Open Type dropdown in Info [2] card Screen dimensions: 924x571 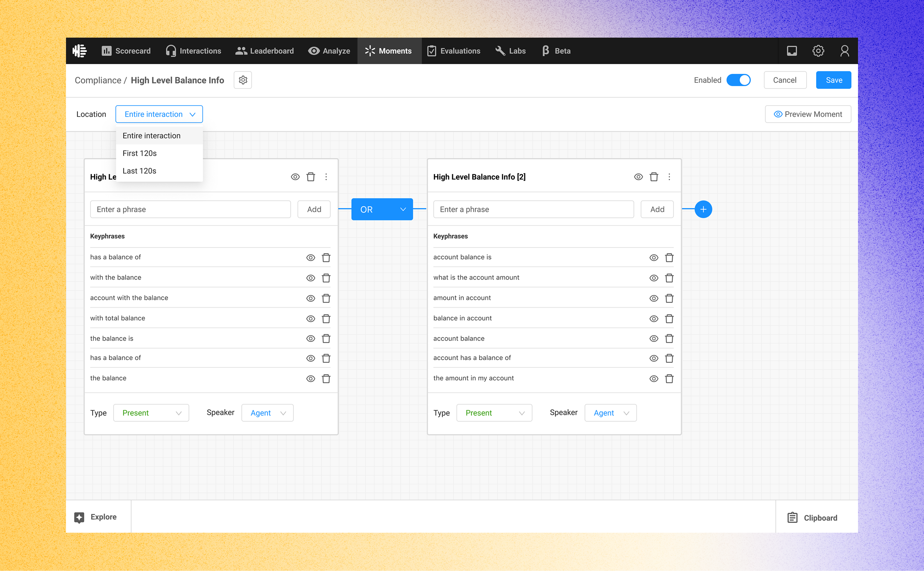(494, 413)
